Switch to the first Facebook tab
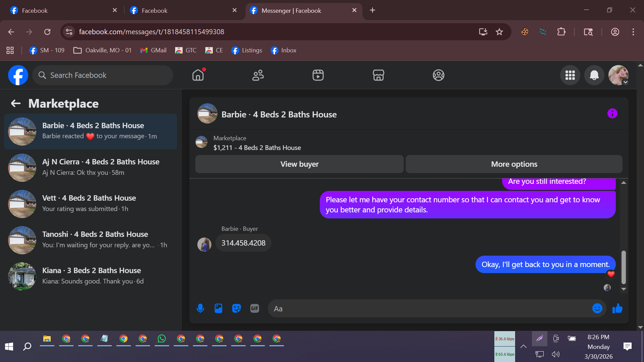Image resolution: width=644 pixels, height=362 pixels. [x=64, y=10]
